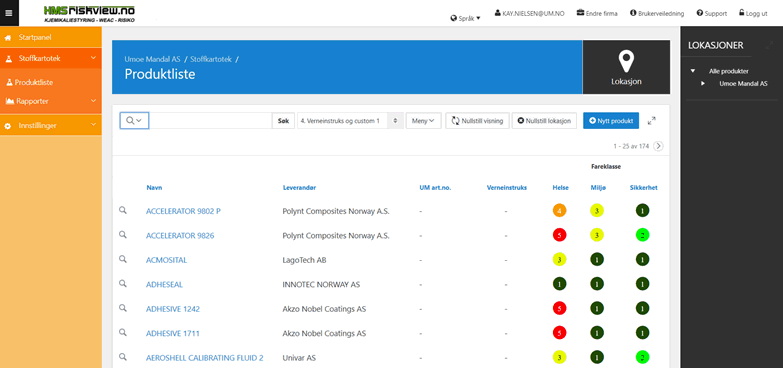
Task: Click in the product search field
Action: (x=210, y=121)
